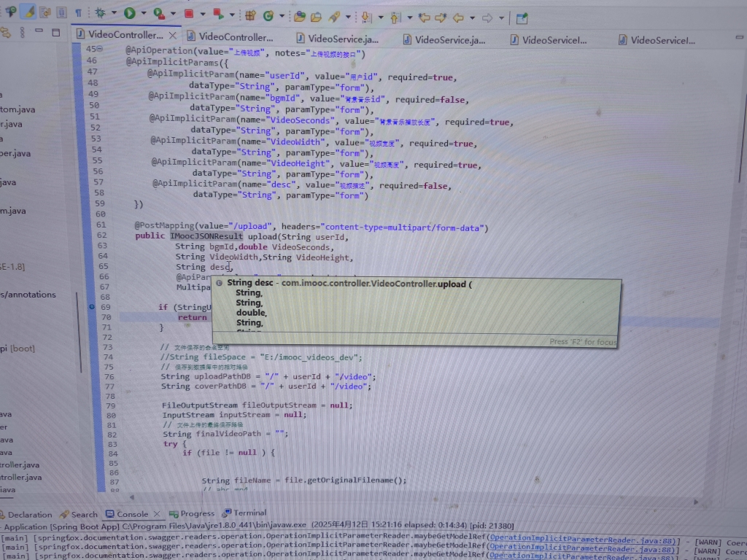Open dropdown next to the relaunch icon
747x560 pixels.
[233, 15]
